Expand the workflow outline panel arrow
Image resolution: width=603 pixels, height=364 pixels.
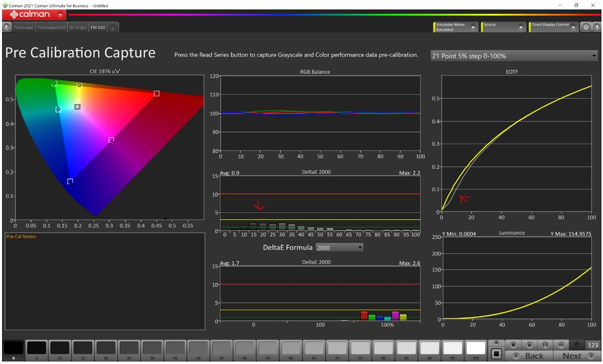pyautogui.click(x=7, y=28)
